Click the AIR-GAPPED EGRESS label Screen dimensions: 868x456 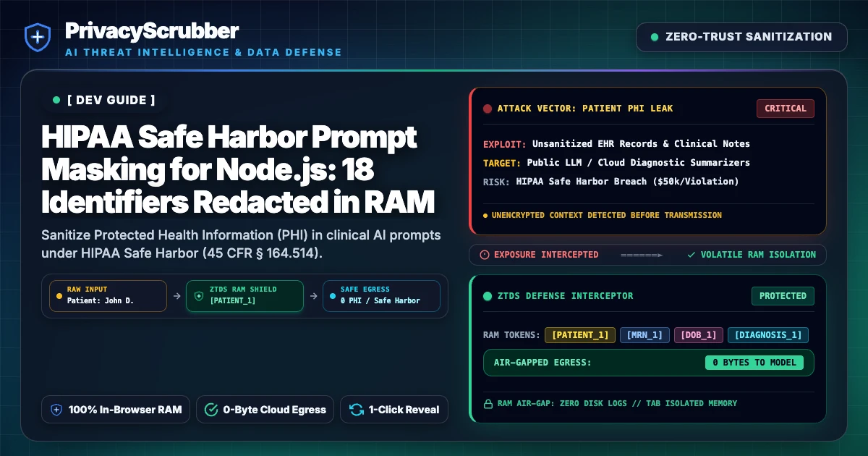coord(542,363)
